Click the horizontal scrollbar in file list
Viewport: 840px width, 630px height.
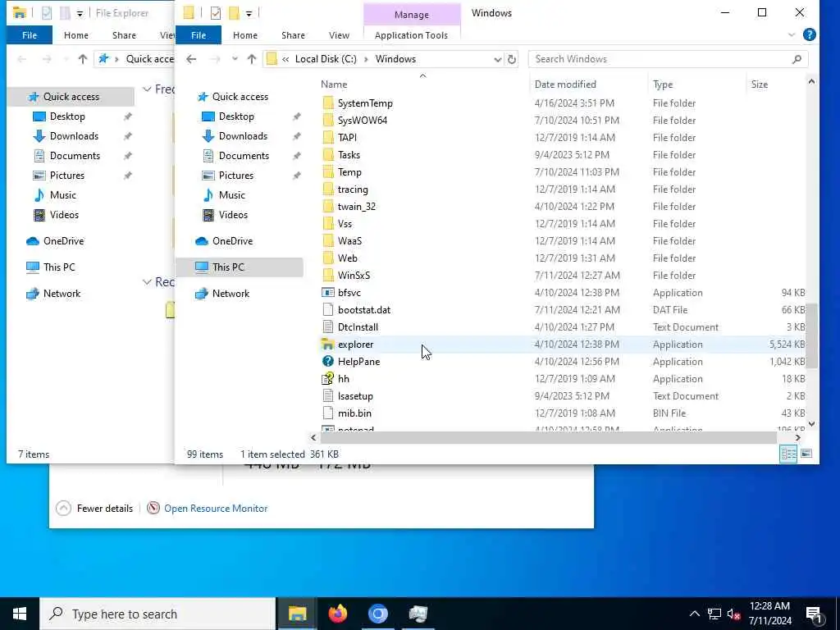[548, 438]
